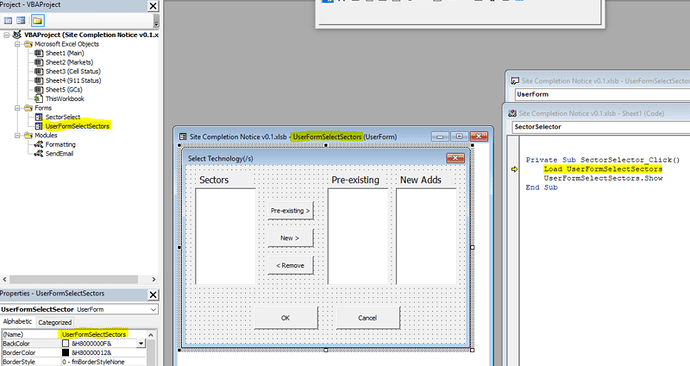Open the SectorSelector object dropdown
The image size is (690, 366).
tap(601, 127)
